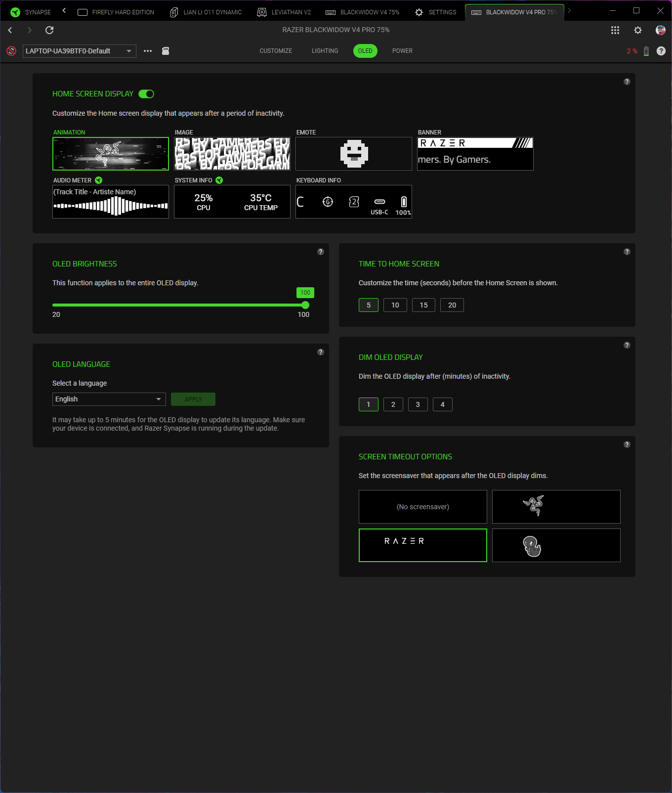Click the BlackWidow V4 Pro 75% active tab

514,12
